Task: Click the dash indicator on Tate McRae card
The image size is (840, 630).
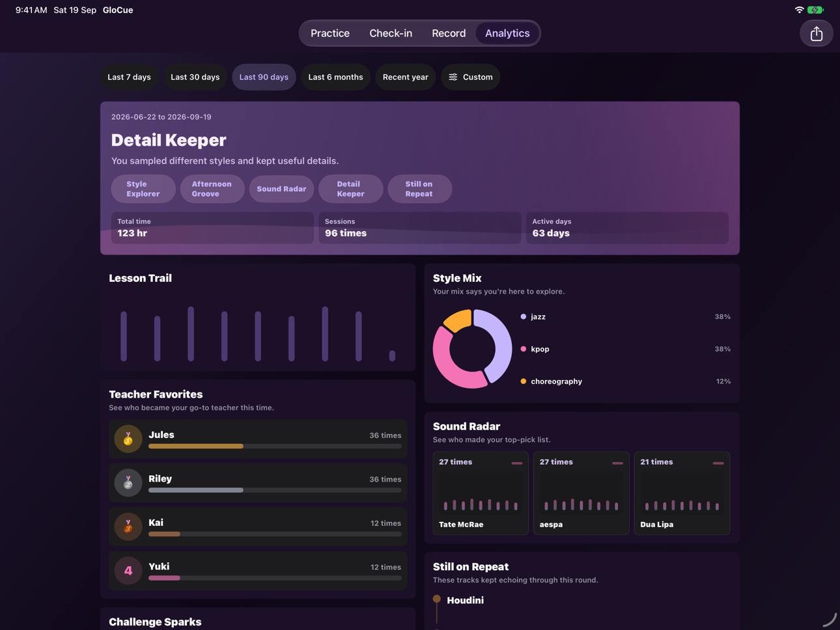Action: [x=517, y=463]
